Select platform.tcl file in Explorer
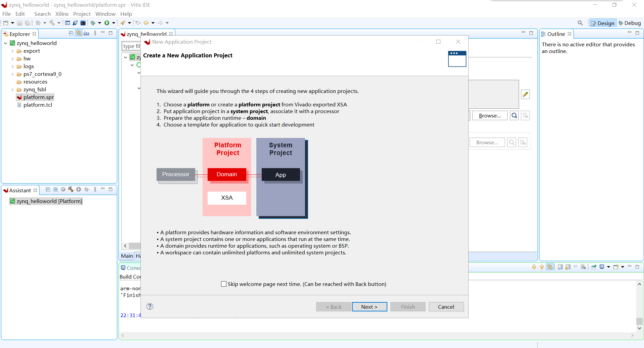This screenshot has height=348, width=644. tap(34, 105)
